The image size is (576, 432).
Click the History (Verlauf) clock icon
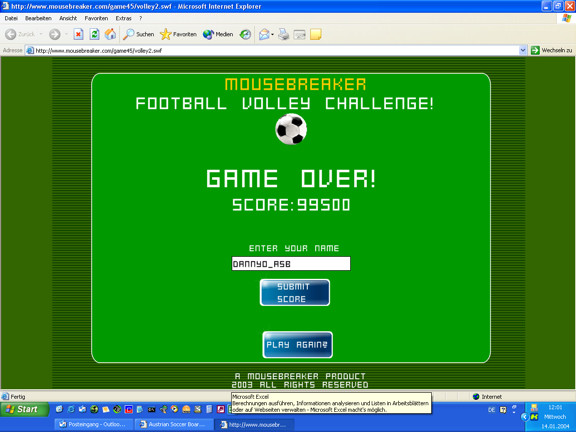point(245,35)
